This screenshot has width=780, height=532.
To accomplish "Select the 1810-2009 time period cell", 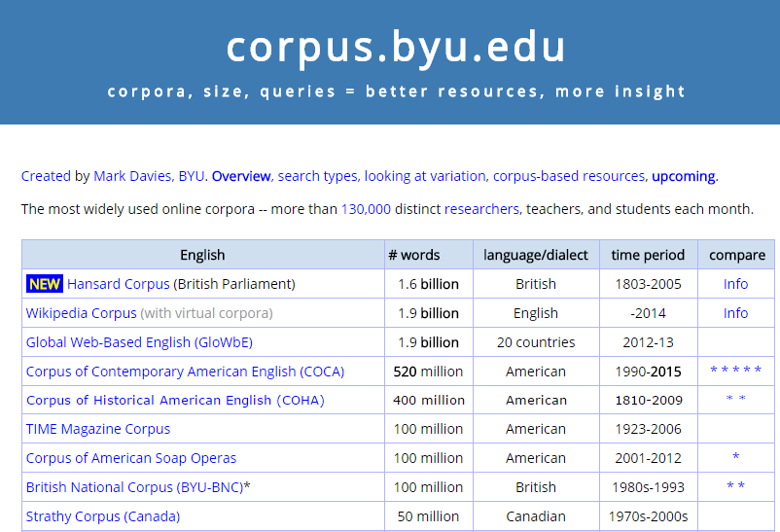I will pos(648,400).
